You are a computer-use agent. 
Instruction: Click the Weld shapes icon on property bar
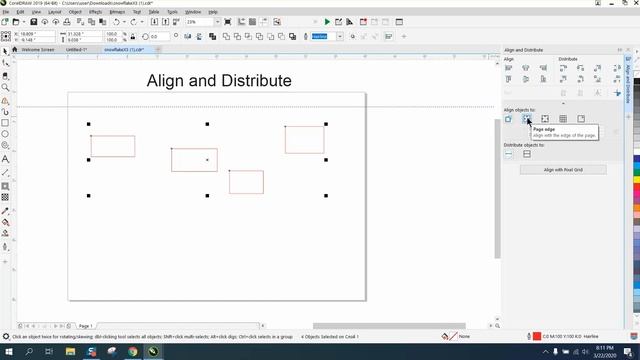(x=226, y=37)
